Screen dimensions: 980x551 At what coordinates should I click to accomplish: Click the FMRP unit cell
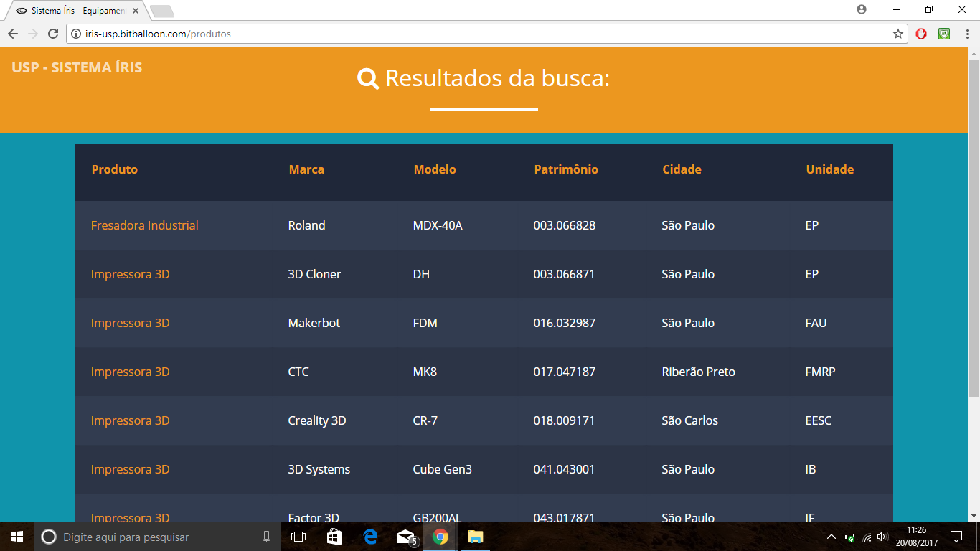tap(820, 372)
